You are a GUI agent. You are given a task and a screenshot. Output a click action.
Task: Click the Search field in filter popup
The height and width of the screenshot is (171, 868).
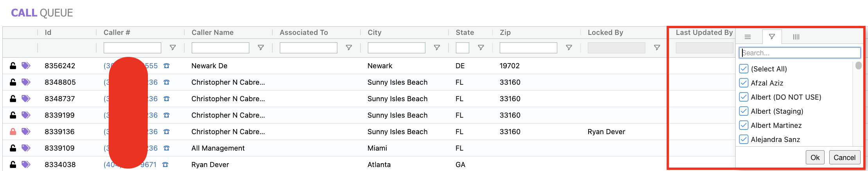(x=800, y=53)
